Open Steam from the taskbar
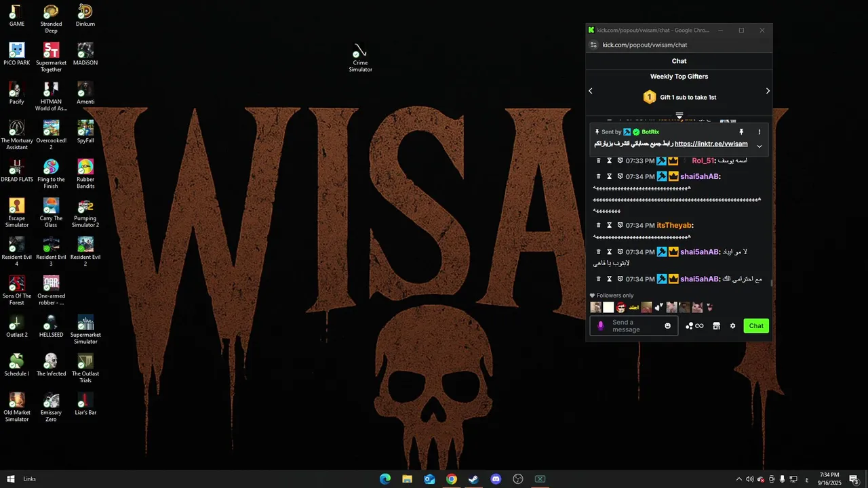 tap(473, 479)
